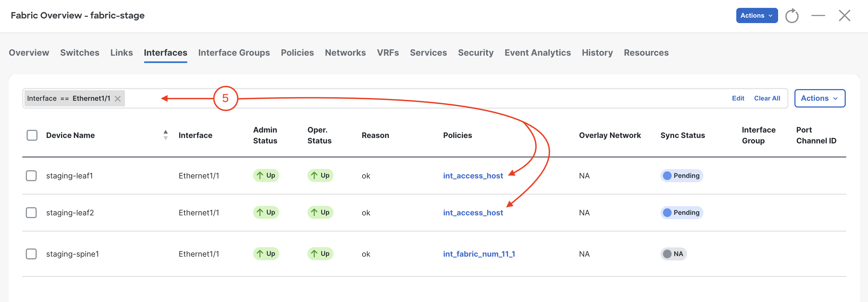Click Admin Status Up badge for staging-spine1

tap(266, 253)
